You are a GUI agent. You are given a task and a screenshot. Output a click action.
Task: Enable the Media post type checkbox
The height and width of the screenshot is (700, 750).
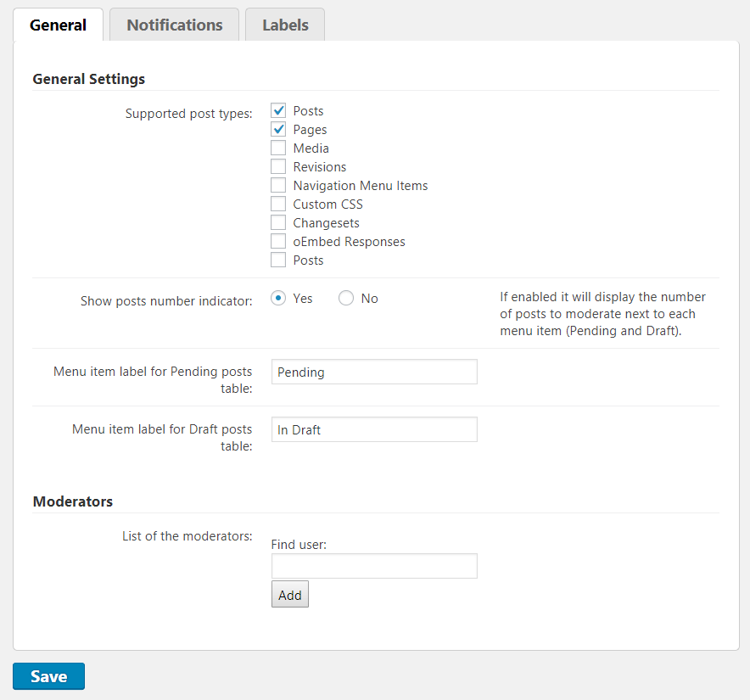(x=278, y=148)
